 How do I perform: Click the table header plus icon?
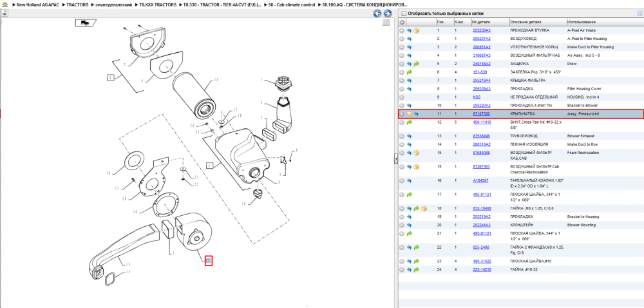coord(402,22)
